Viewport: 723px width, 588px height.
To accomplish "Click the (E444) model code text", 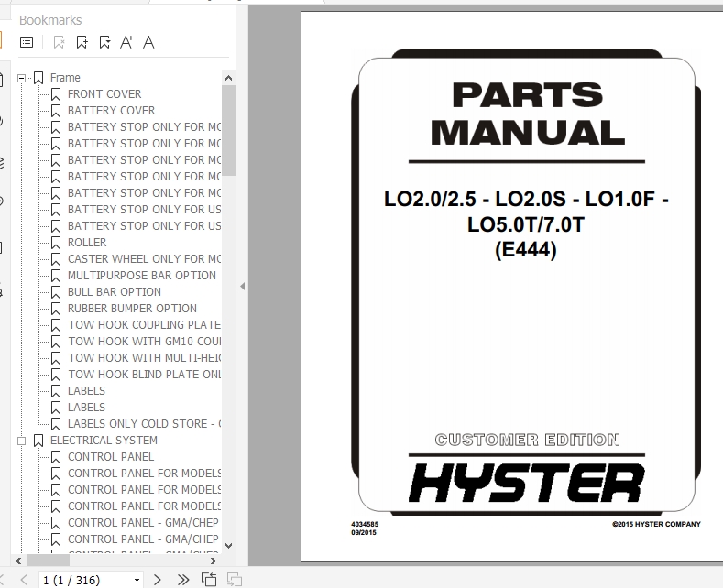I will tap(526, 250).
